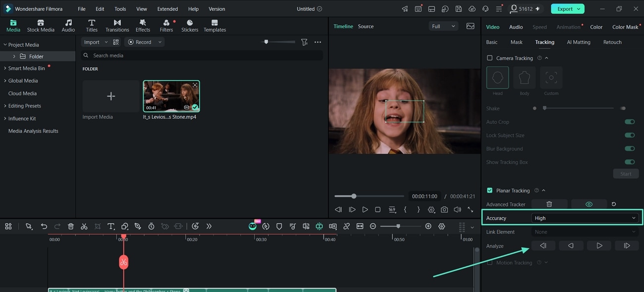This screenshot has height=292, width=644.
Task: Toggle the Blur Background switch
Action: [x=630, y=148]
